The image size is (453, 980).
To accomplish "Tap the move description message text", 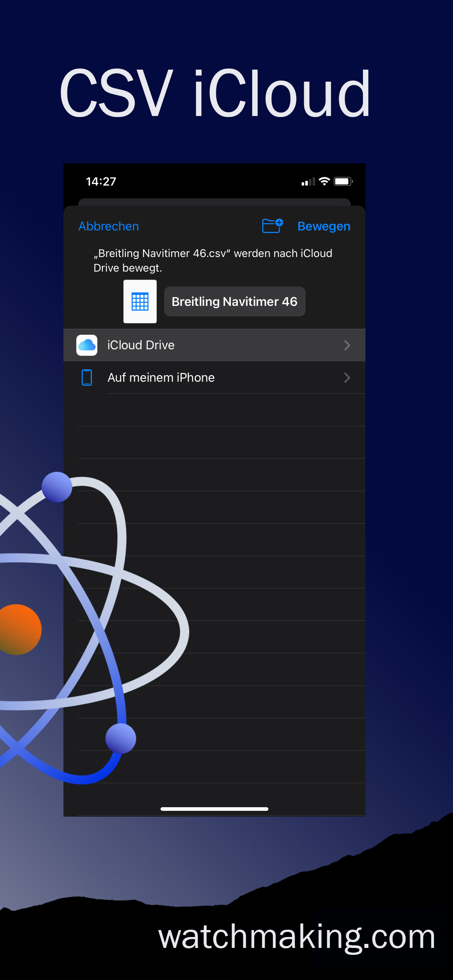I will pyautogui.click(x=213, y=260).
